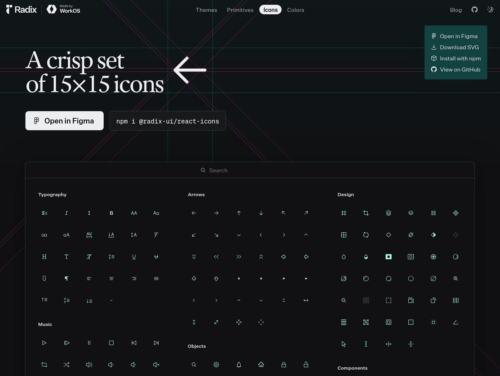Pick the uppercase AA letter-case icon
Screen dimensions: 500x376
[134, 213]
